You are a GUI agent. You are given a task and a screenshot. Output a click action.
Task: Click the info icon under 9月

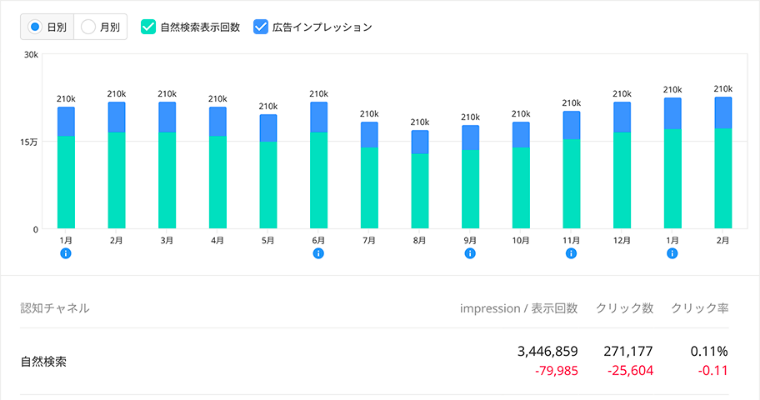(470, 253)
